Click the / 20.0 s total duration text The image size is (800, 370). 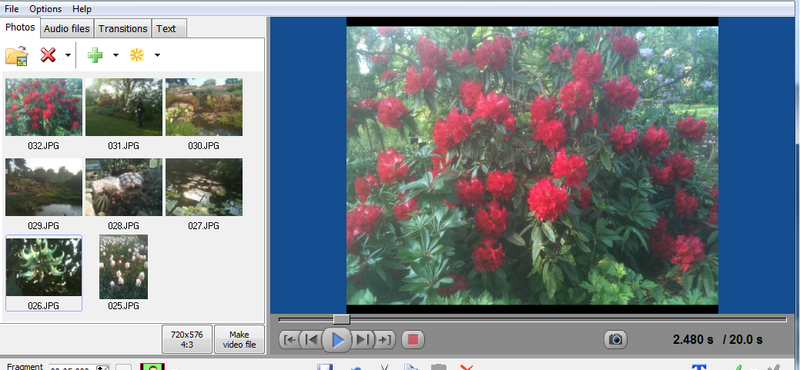(x=742, y=339)
